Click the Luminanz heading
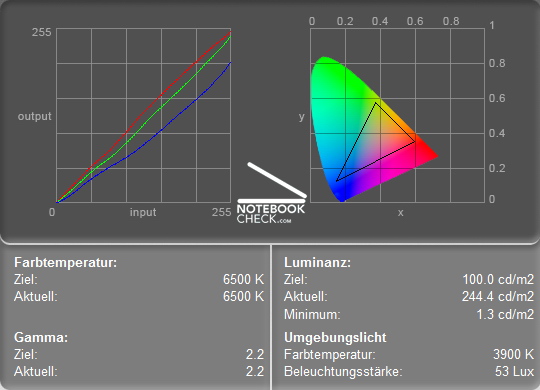 [317, 263]
